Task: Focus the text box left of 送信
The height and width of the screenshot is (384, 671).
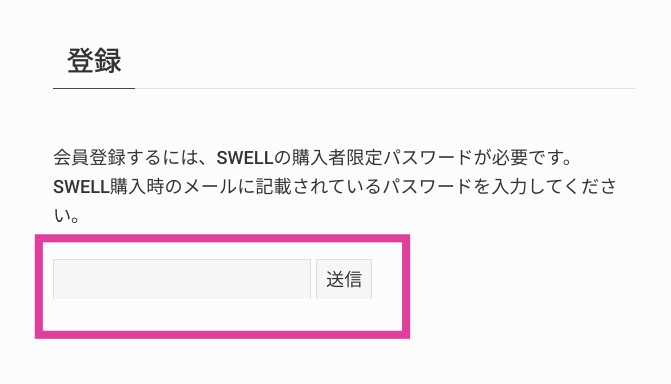Action: pyautogui.click(x=182, y=279)
